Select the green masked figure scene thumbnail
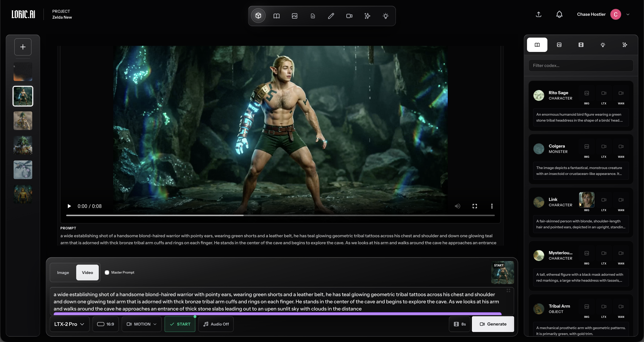The height and width of the screenshot is (342, 644). pos(23,145)
